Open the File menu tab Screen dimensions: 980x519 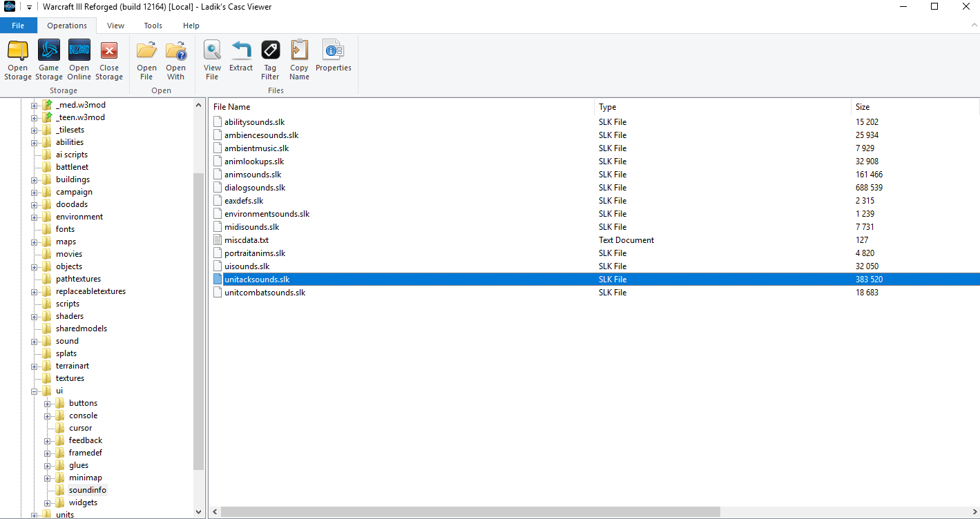[x=18, y=26]
